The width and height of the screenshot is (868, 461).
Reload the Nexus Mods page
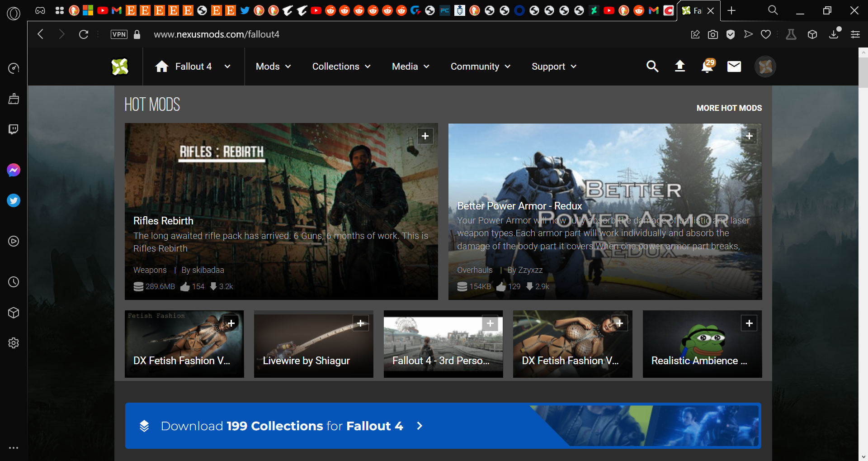[84, 34]
